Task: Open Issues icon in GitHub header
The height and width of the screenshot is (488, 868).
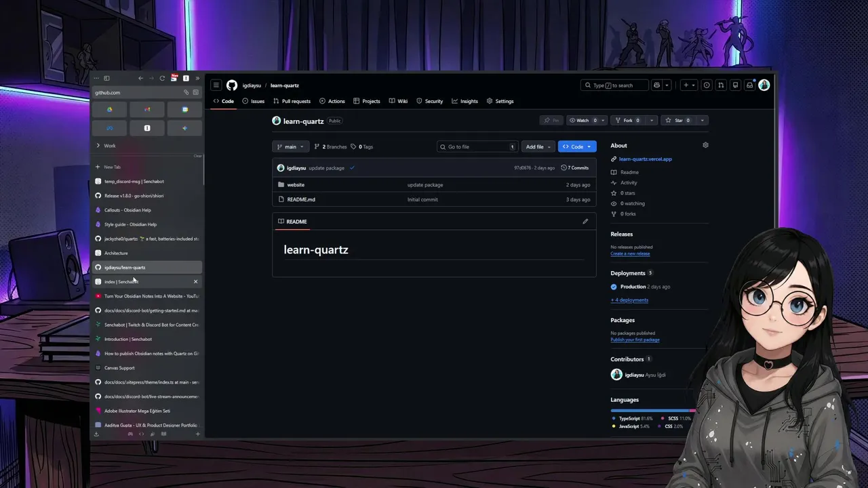Action: pyautogui.click(x=707, y=85)
